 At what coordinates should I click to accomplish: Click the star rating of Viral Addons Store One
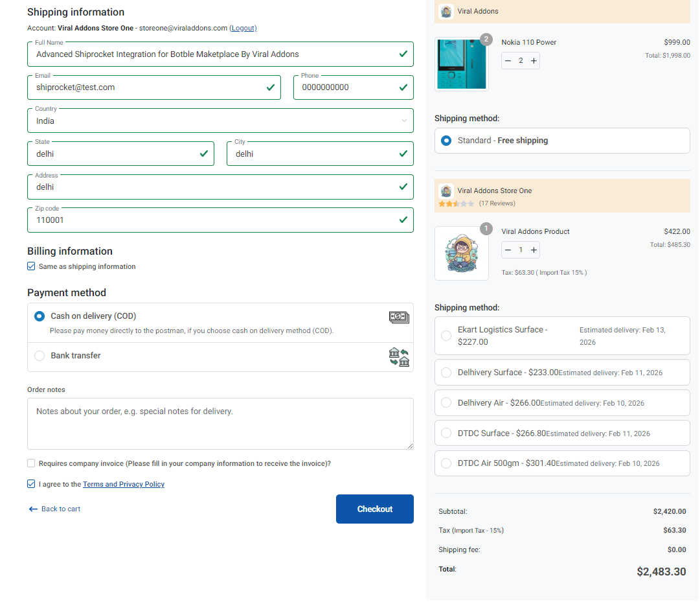pos(457,204)
